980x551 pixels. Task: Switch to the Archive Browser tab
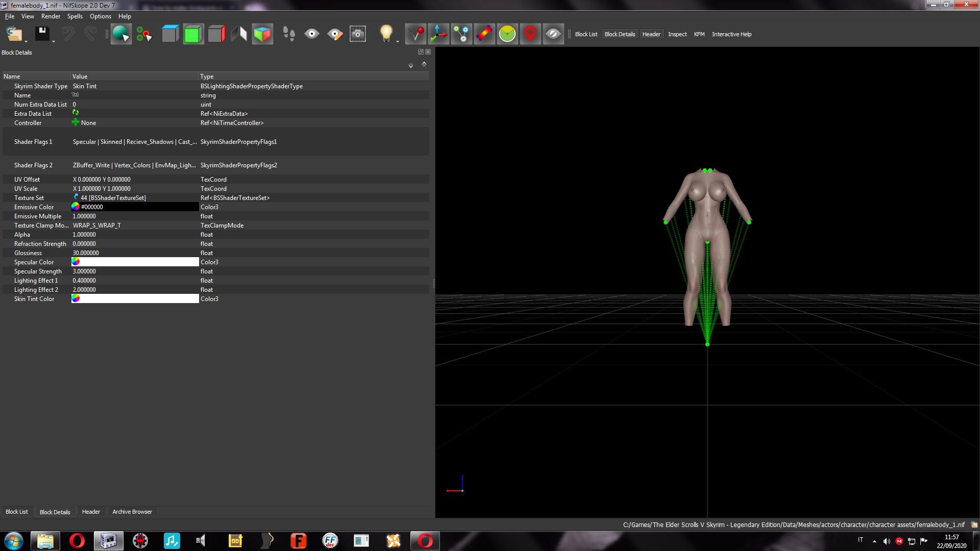[x=132, y=512]
